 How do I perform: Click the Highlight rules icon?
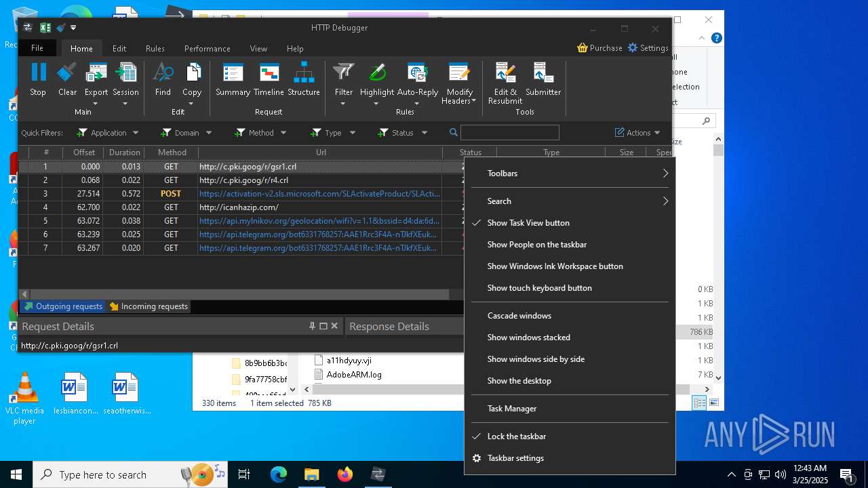[377, 73]
